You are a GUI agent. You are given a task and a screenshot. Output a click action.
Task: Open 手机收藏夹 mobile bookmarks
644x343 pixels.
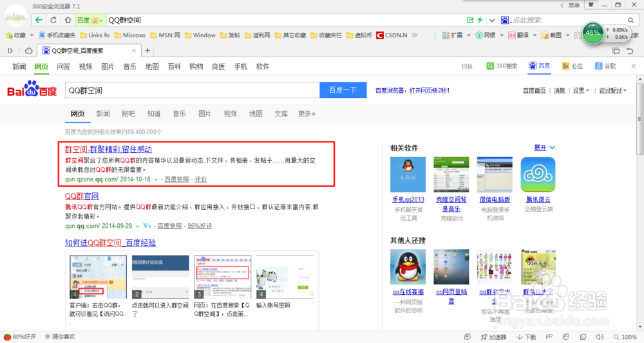pyautogui.click(x=57, y=35)
